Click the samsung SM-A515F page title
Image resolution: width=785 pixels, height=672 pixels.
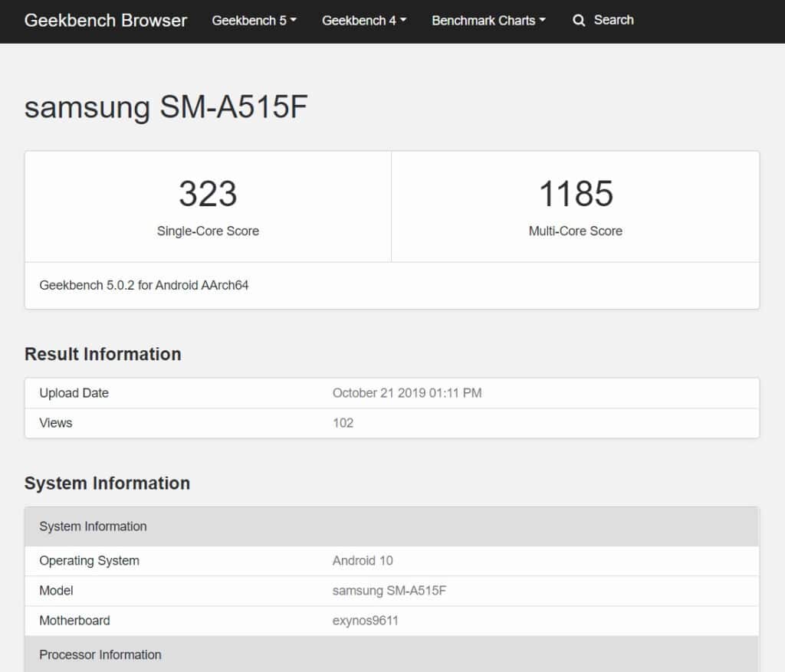[166, 107]
